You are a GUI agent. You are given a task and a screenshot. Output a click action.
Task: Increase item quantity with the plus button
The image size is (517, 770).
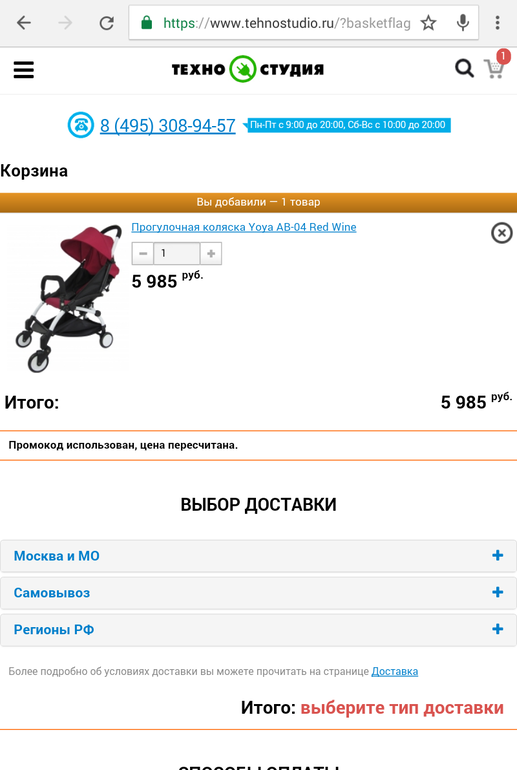click(x=211, y=253)
